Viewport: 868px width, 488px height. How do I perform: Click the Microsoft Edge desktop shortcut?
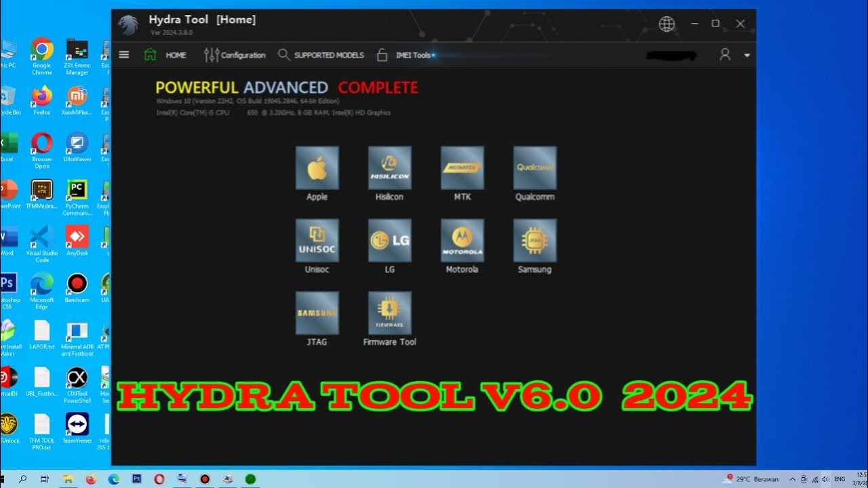point(42,290)
